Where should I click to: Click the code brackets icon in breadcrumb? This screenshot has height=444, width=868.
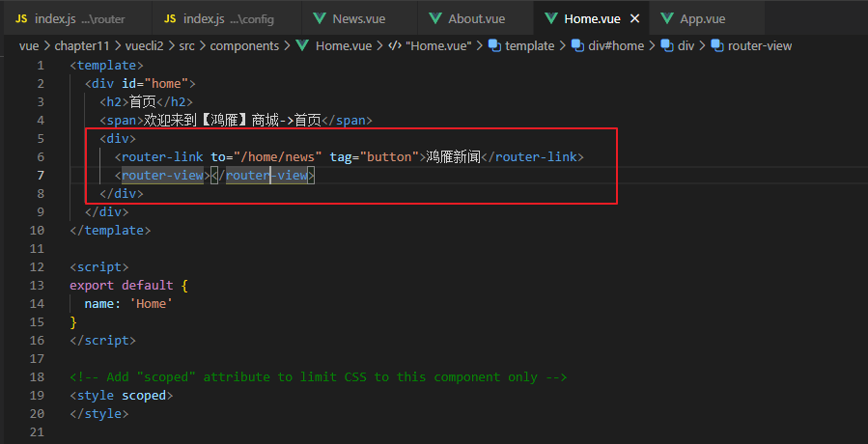pyautogui.click(x=395, y=46)
